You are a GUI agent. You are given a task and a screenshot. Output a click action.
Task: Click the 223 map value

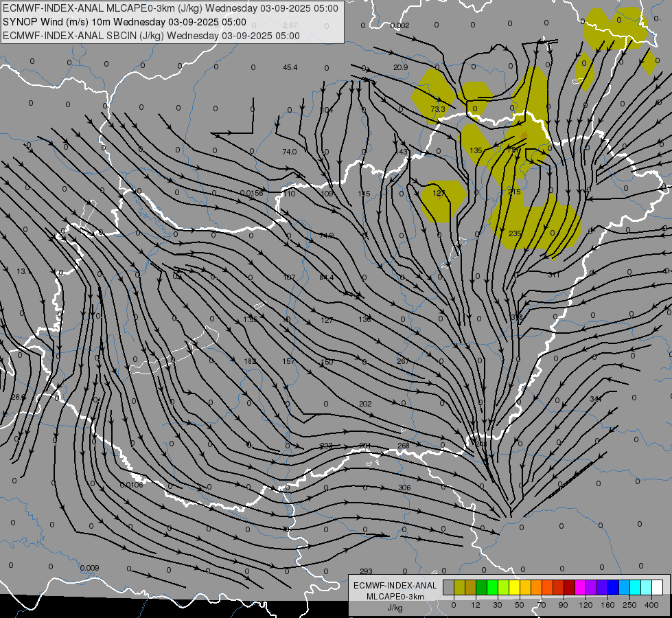tap(326, 446)
